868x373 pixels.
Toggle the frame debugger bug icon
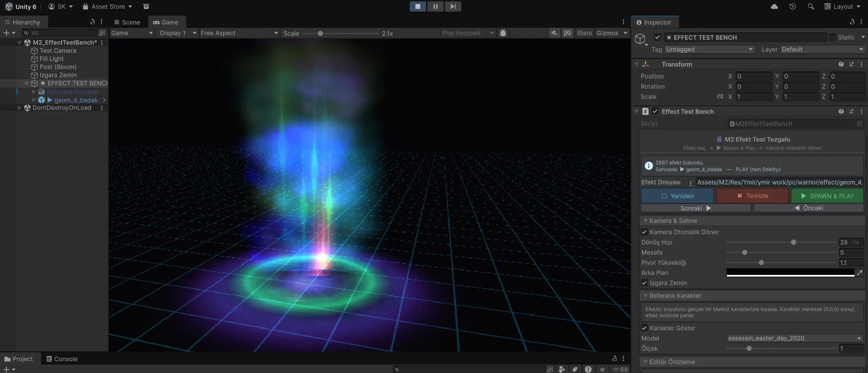click(x=503, y=33)
